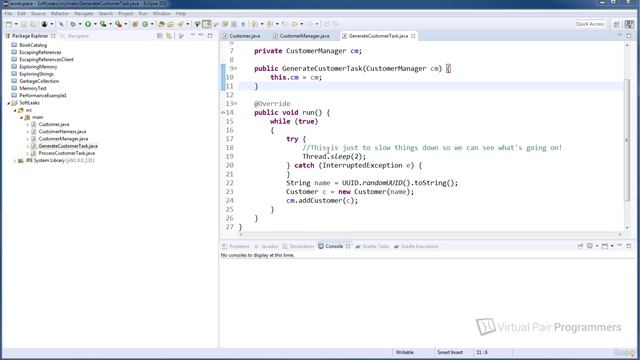The height and width of the screenshot is (360, 640).
Task: Collapse the SoftLeaks project node
Action: (x=9, y=103)
